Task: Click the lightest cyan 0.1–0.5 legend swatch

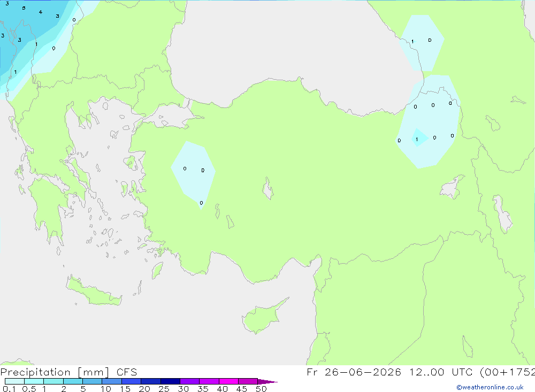Action: coord(14,381)
